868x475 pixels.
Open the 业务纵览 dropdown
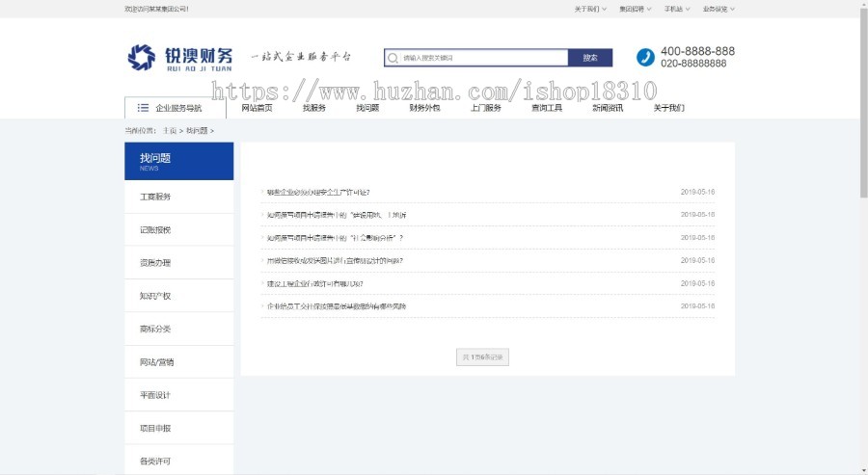click(719, 9)
